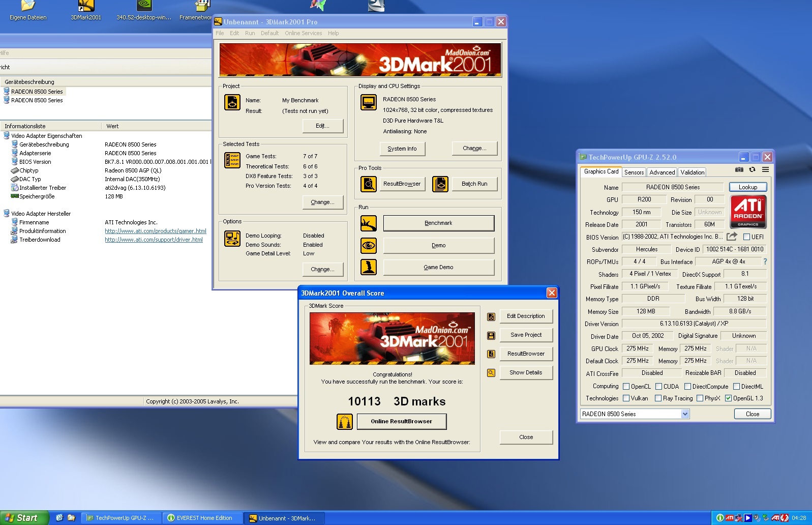The height and width of the screenshot is (525, 812).
Task: Open the ati.com support driver.html link
Action: point(154,240)
